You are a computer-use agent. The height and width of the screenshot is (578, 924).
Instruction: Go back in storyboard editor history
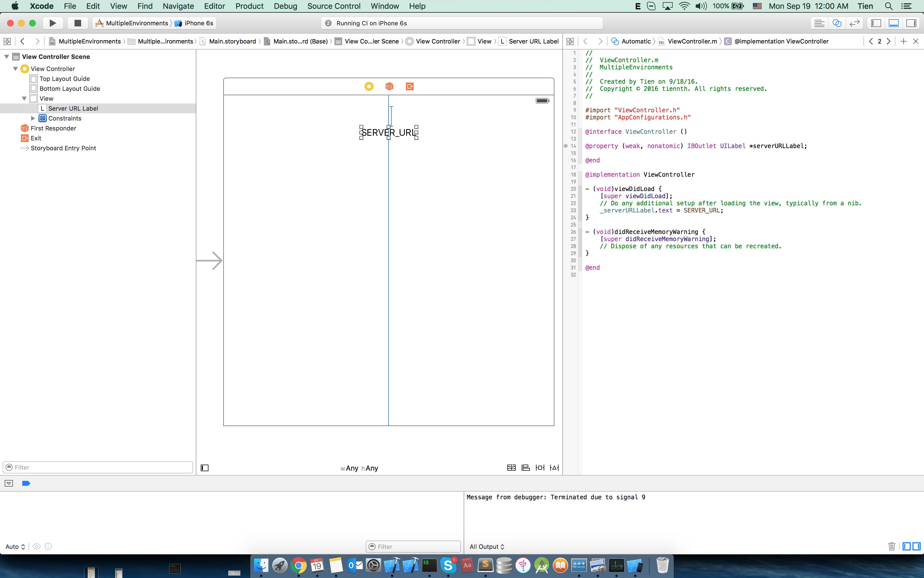pos(23,41)
